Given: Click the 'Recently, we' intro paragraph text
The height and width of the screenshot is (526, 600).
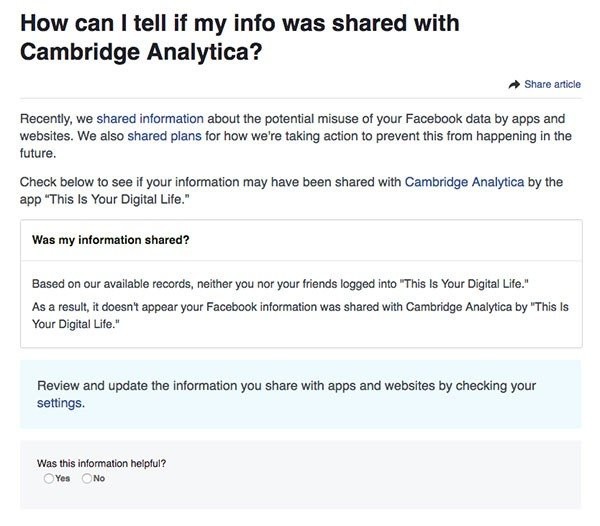Looking at the screenshot, I should click(296, 136).
